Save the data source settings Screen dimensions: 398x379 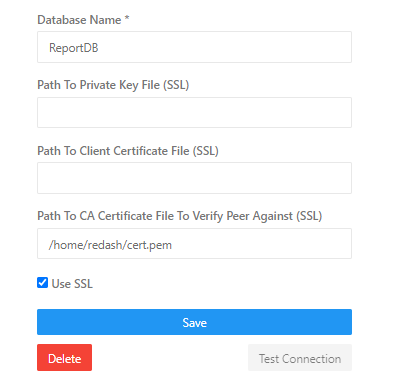click(x=194, y=322)
